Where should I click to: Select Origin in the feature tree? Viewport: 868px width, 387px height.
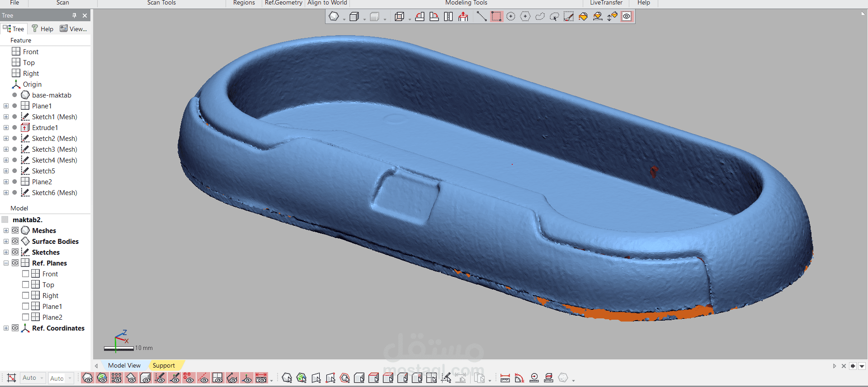point(32,84)
